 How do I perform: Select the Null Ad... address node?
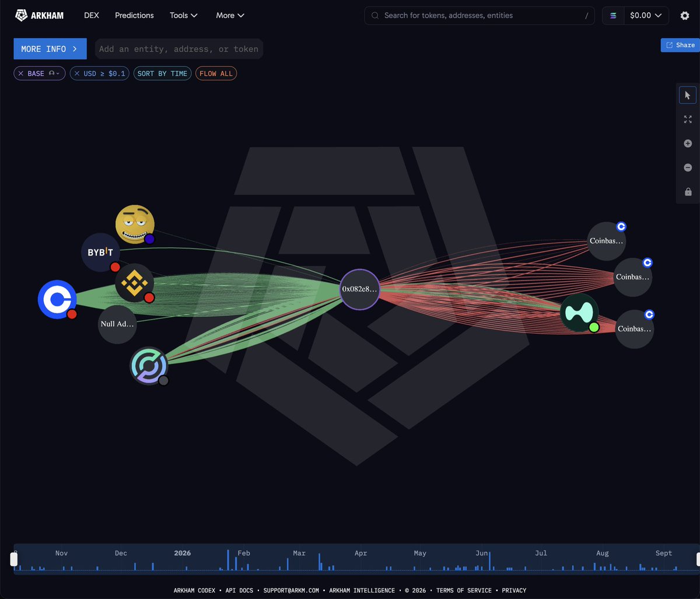pyautogui.click(x=117, y=324)
